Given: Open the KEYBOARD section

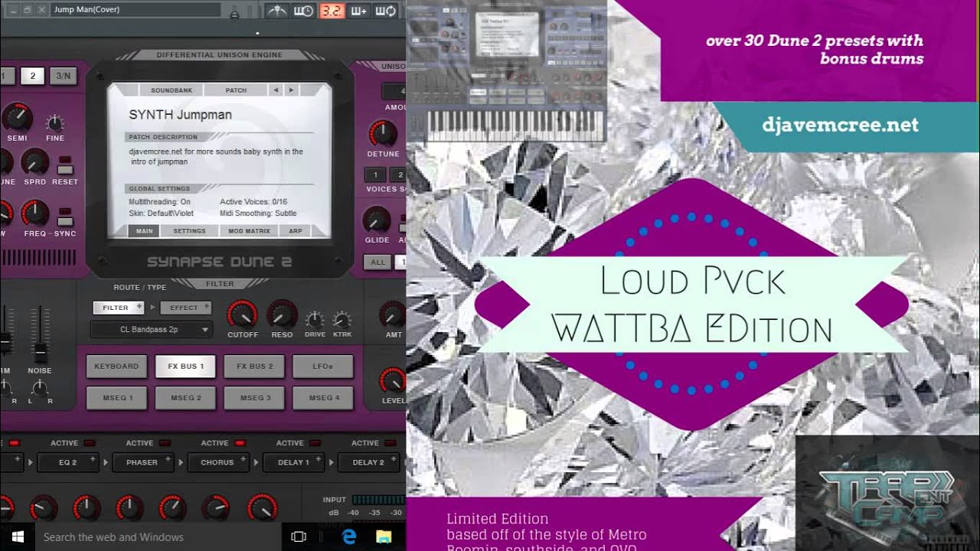Looking at the screenshot, I should pyautogui.click(x=116, y=367).
